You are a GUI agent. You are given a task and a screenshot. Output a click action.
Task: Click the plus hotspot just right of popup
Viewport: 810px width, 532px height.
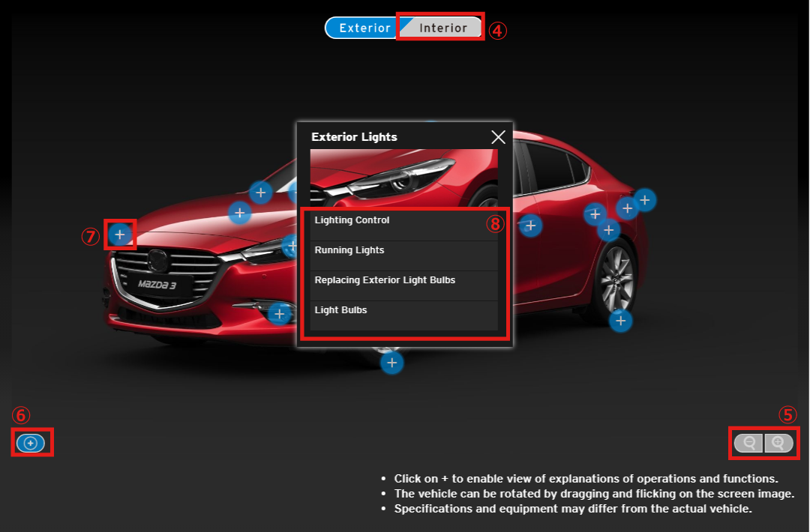(530, 225)
